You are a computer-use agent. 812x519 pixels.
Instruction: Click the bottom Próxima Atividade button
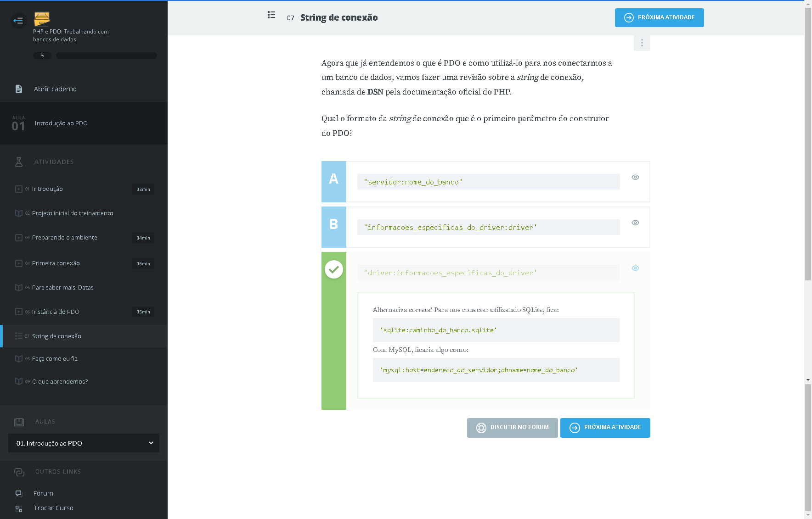(x=605, y=428)
